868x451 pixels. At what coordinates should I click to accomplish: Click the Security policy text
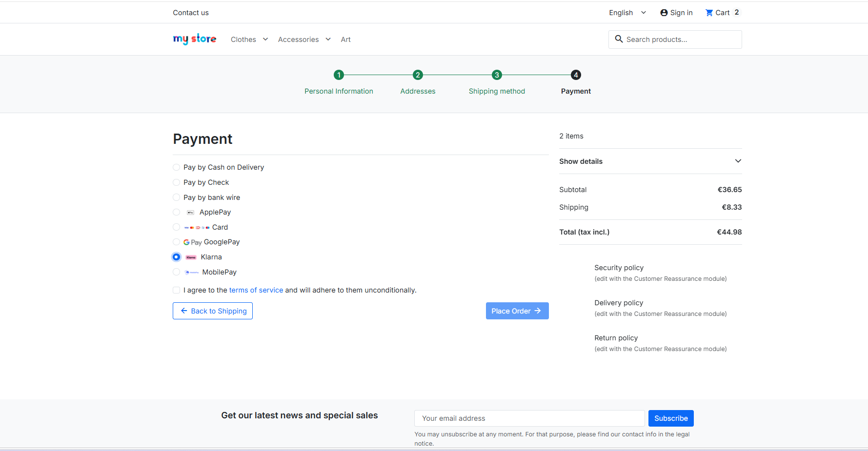tap(619, 268)
